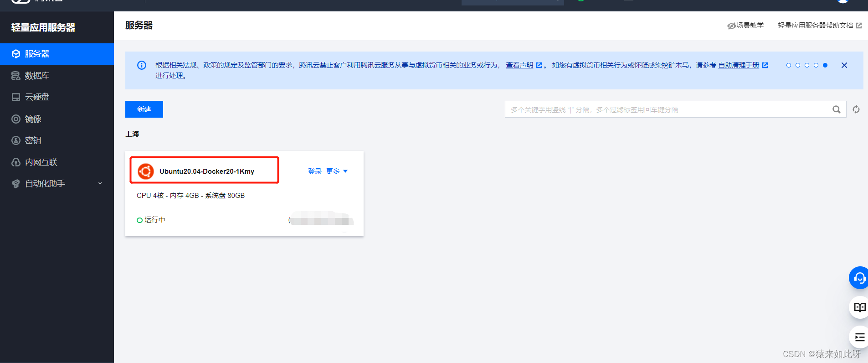This screenshot has height=363, width=868.
Task: Open the 密钥 sidebar item
Action: [56, 140]
